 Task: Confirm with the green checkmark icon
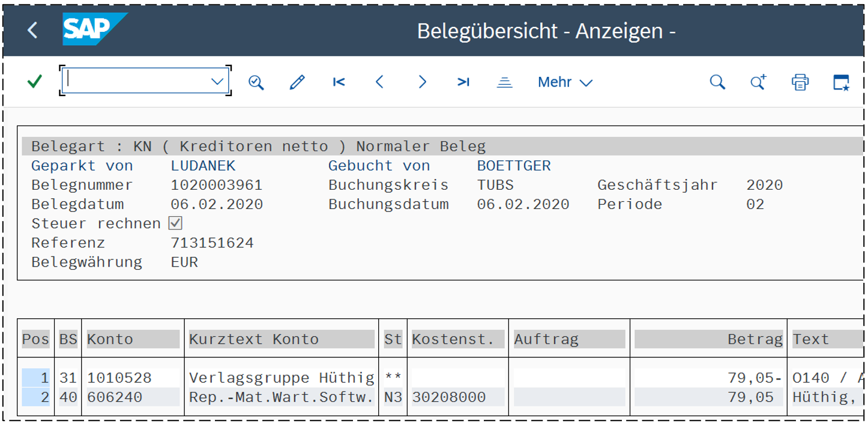pyautogui.click(x=35, y=82)
